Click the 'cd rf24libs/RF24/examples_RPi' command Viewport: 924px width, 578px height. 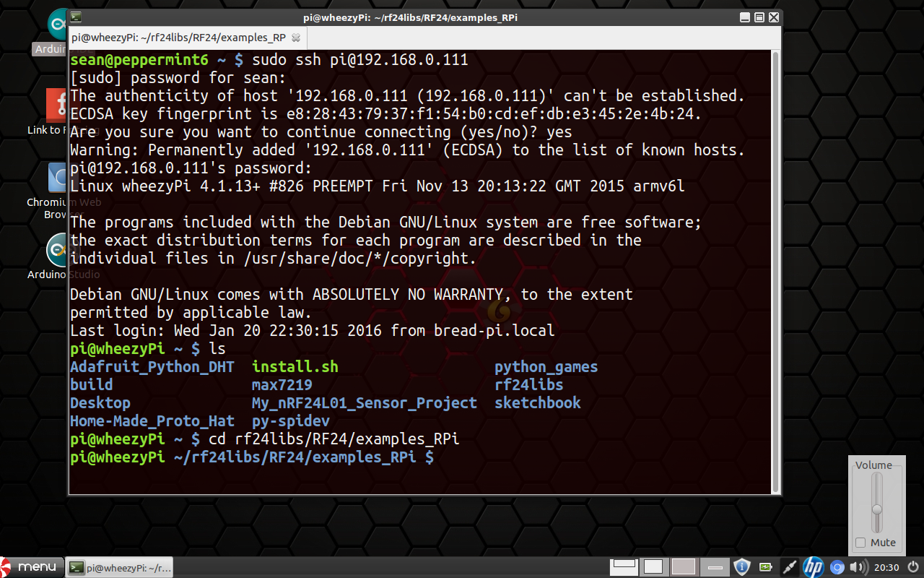tap(334, 439)
